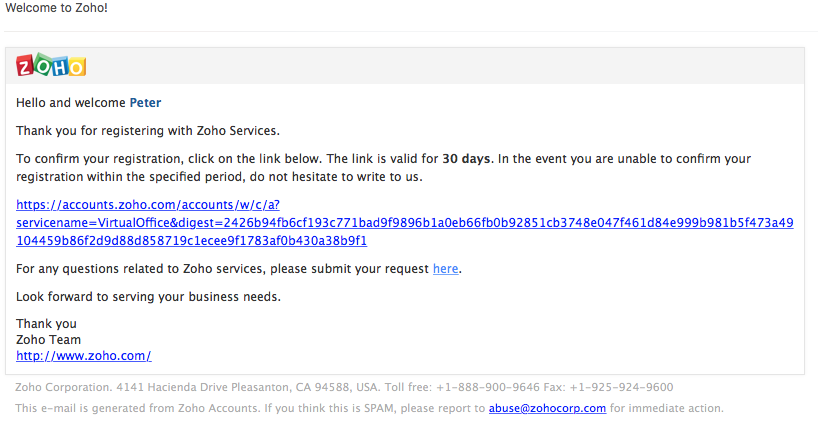Click the gray header band beside logo

click(x=443, y=66)
